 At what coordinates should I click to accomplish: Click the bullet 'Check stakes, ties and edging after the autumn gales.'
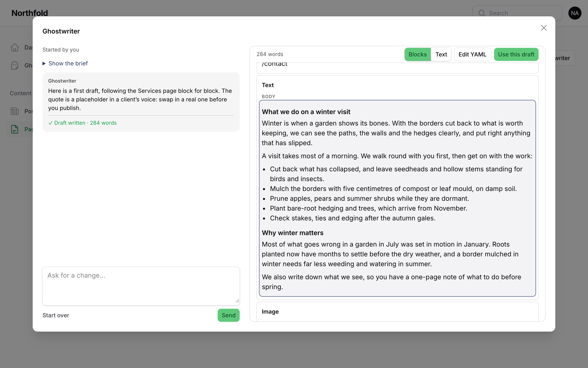(x=353, y=218)
